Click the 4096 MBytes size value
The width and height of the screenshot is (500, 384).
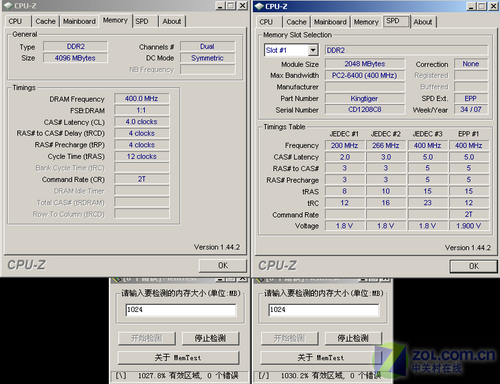tap(76, 58)
